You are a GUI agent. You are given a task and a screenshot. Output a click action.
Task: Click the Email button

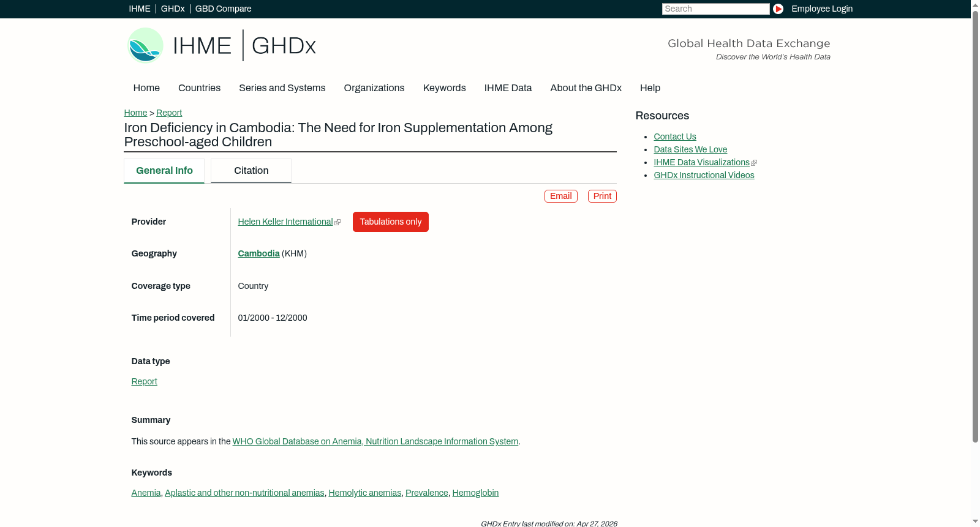click(x=561, y=196)
